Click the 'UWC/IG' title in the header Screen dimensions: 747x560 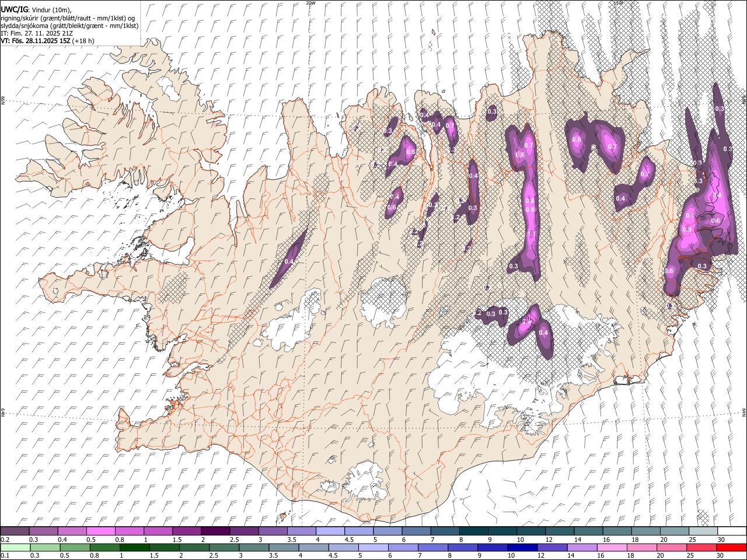click(14, 9)
